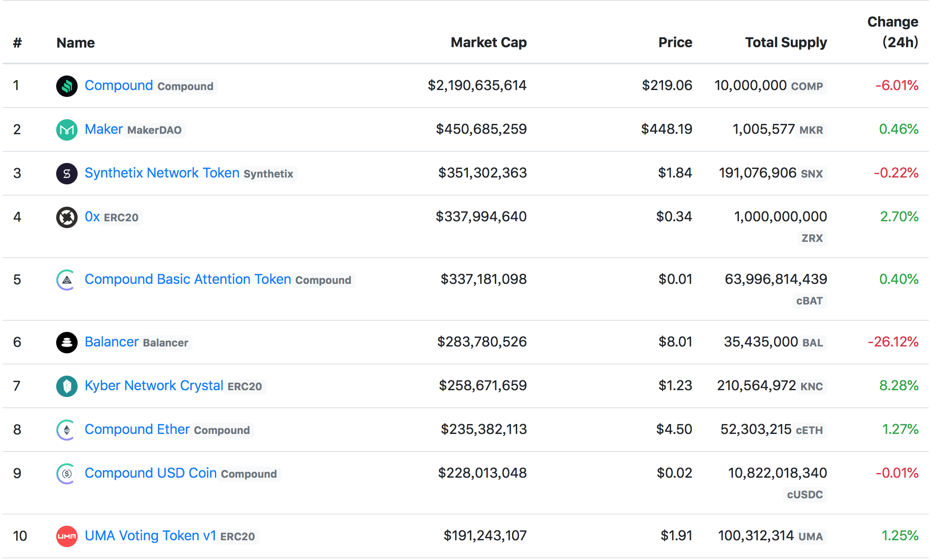Image resolution: width=940 pixels, height=560 pixels.
Task: Click the Compound token logo icon
Action: pos(67,86)
